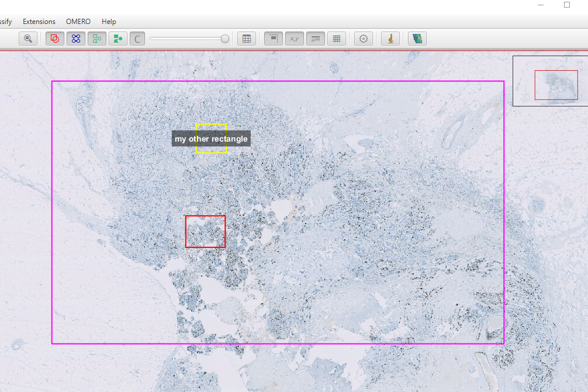Toggle the scale bar display
Viewport: 588px width, 392px height.
coord(315,38)
